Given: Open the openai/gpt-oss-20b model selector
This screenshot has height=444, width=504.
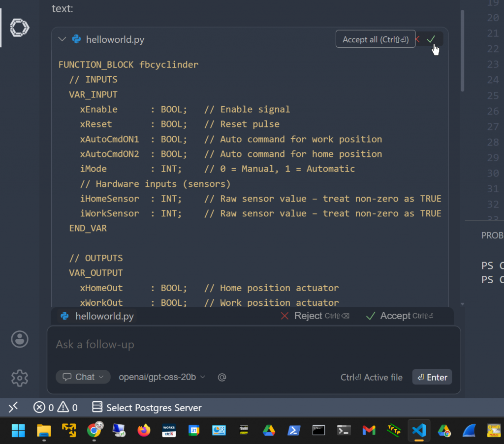Looking at the screenshot, I should 162,377.
